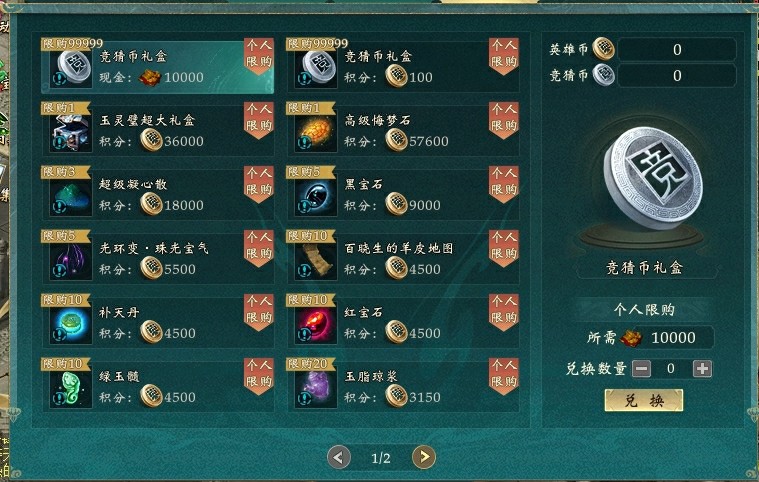759x482 pixels.
Task: Click the large 竞猜币礼盒 preview coin
Action: coord(653,176)
